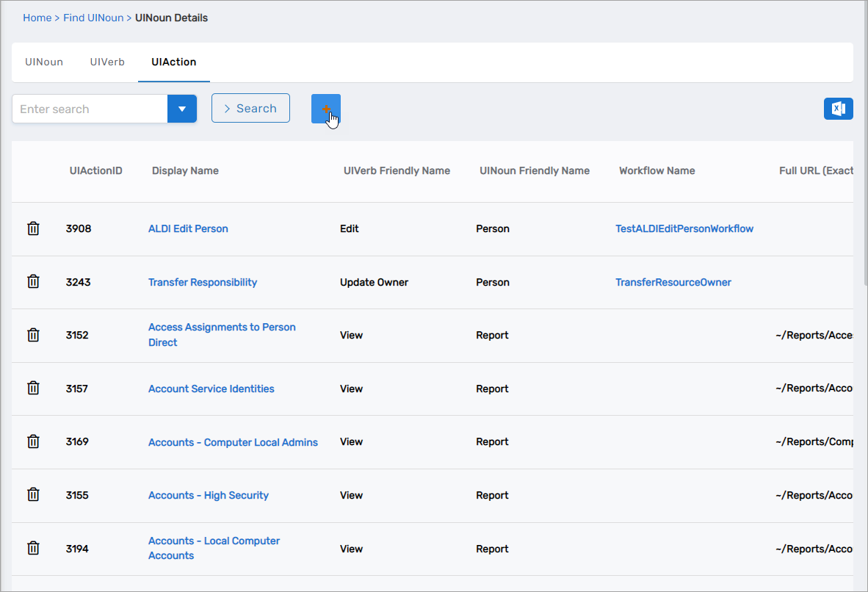Select the UIAction tab

coord(174,62)
